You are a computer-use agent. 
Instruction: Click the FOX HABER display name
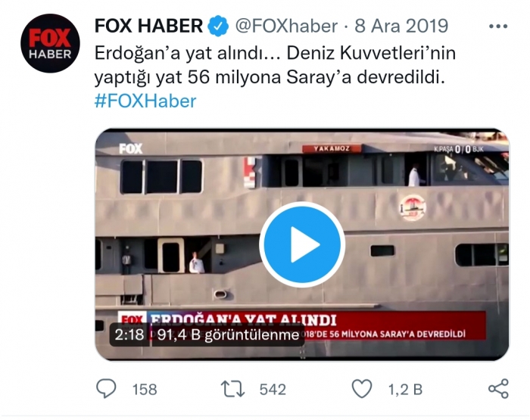tap(148, 26)
